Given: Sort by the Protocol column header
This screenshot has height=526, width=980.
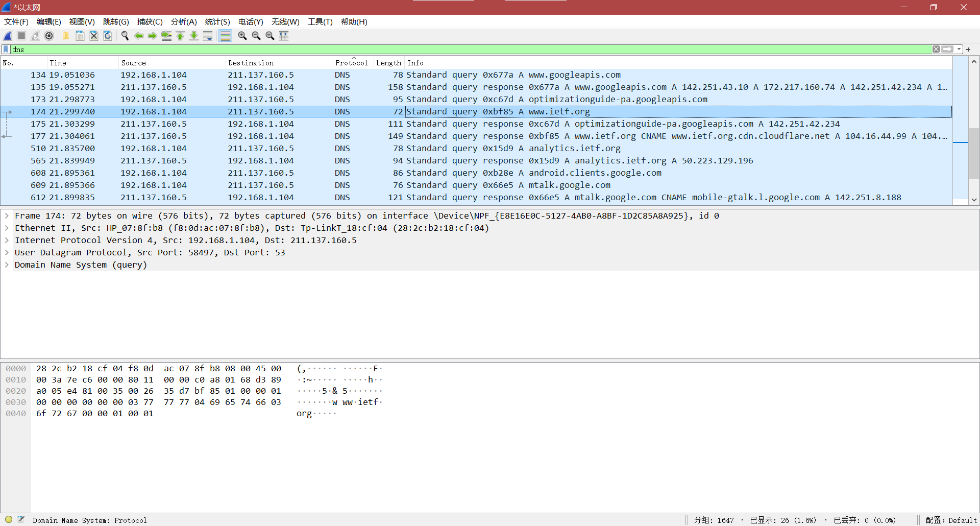Looking at the screenshot, I should pos(353,63).
